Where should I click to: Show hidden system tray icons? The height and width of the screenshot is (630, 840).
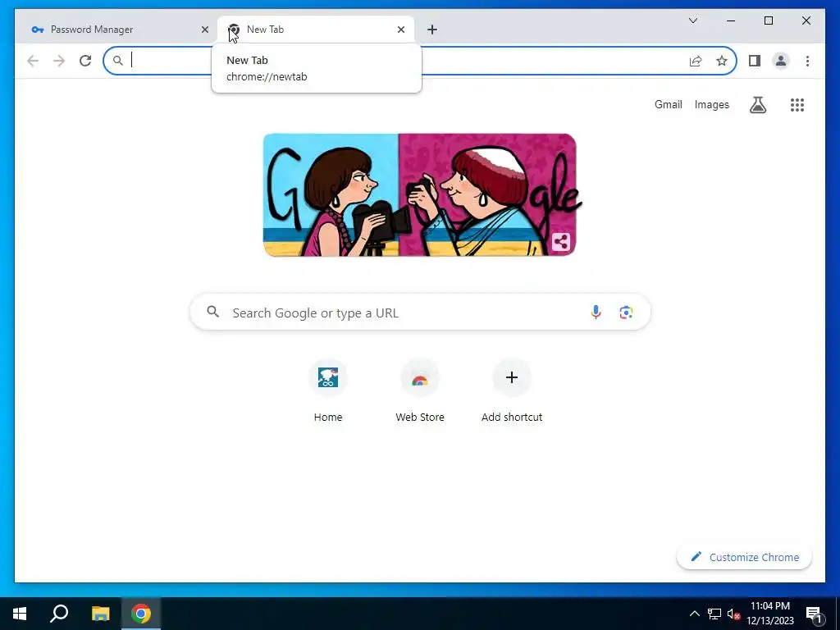[x=694, y=614]
